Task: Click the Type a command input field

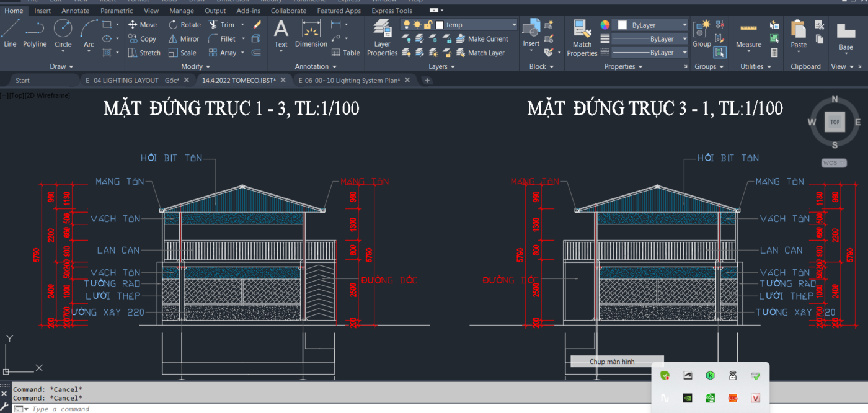Action: pos(62,409)
